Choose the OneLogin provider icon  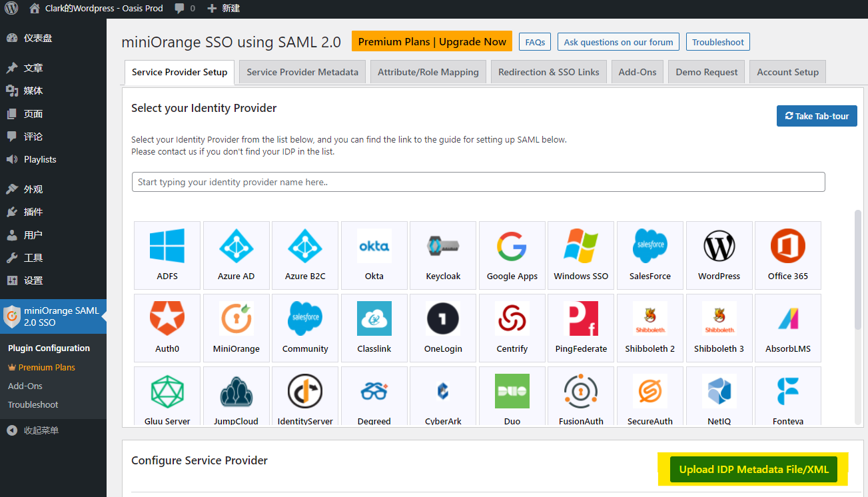tap(443, 320)
